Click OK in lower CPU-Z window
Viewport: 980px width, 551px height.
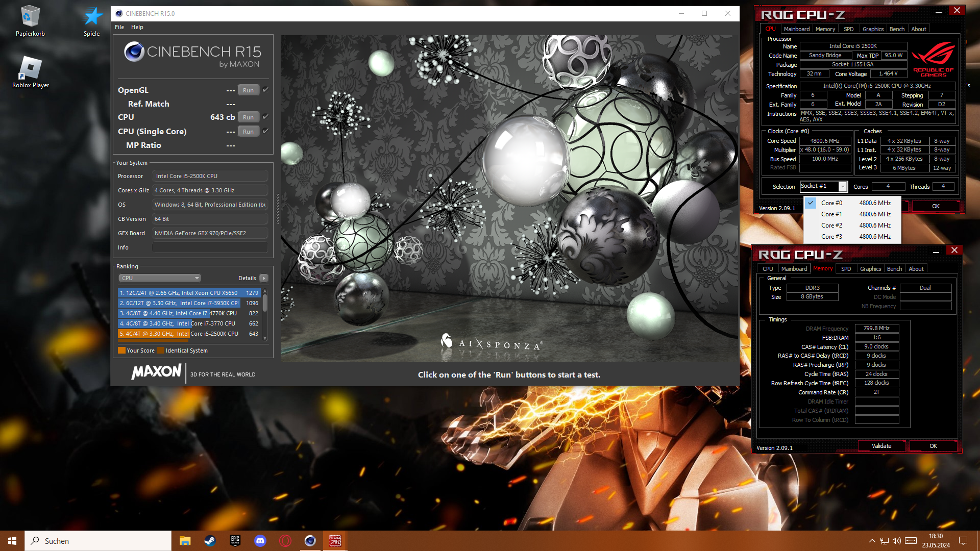pos(933,446)
